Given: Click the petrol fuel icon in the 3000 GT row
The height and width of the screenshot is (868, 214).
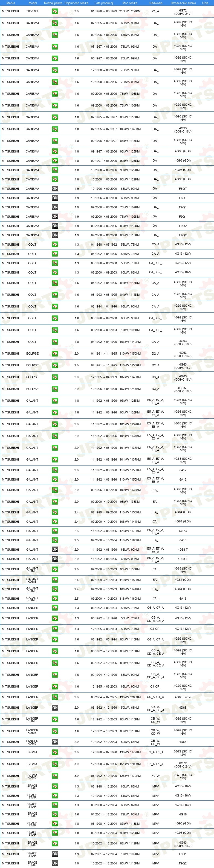Looking at the screenshot, I should (x=55, y=12).
